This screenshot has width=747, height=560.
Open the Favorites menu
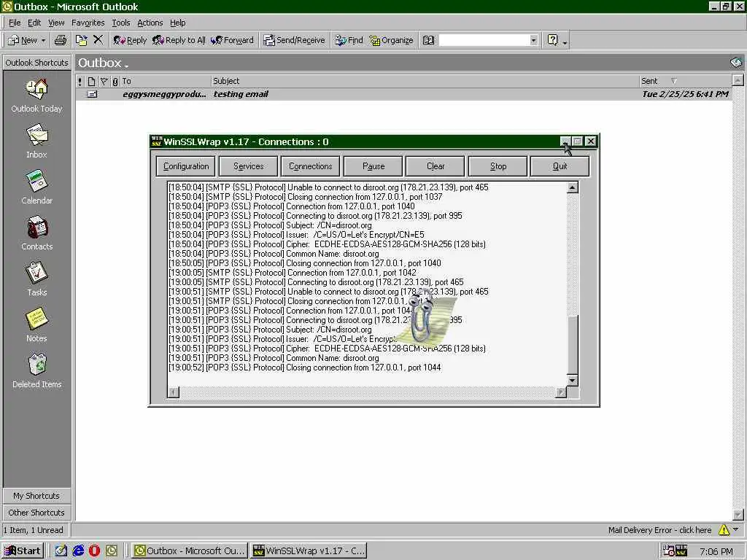click(x=88, y=23)
